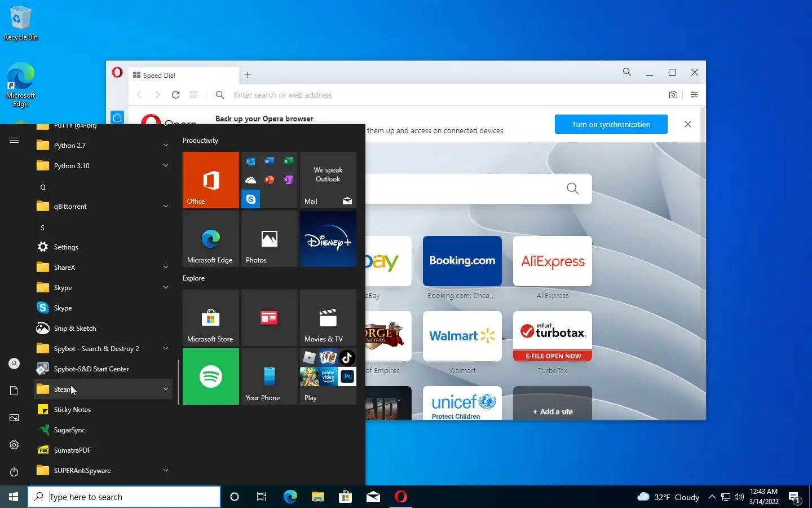Open TurboTax speed dial tile

[553, 336]
